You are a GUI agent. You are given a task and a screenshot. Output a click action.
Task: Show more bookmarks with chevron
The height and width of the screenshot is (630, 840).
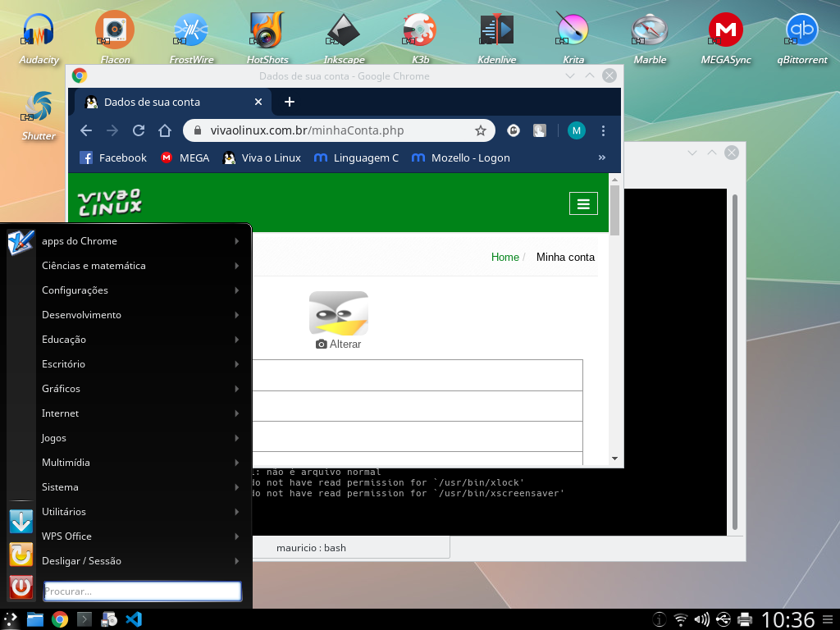(x=601, y=157)
